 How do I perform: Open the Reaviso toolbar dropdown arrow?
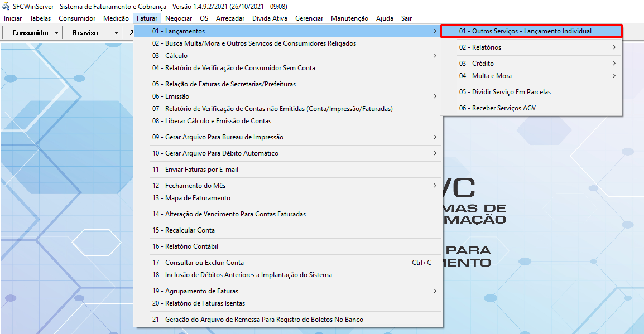(x=116, y=33)
